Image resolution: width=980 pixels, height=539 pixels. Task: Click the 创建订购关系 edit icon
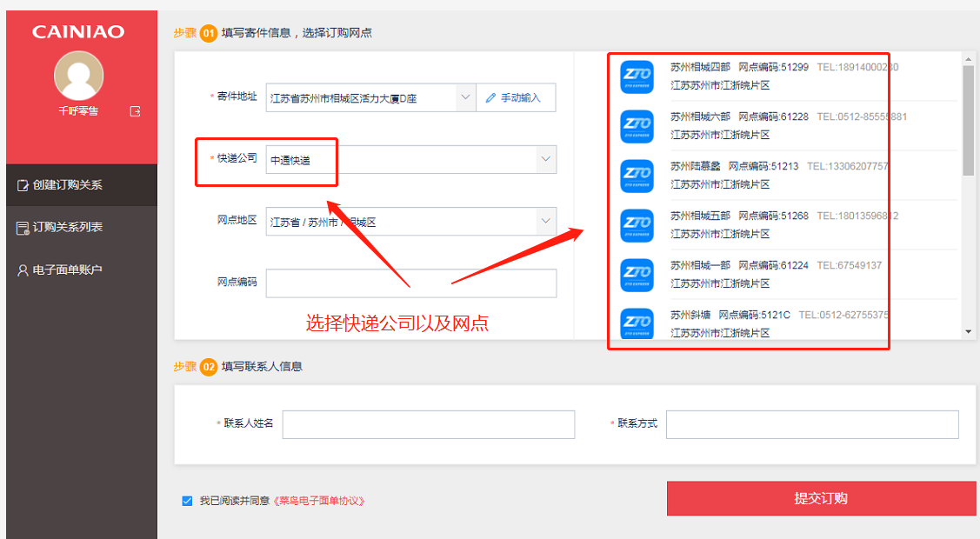[x=23, y=185]
